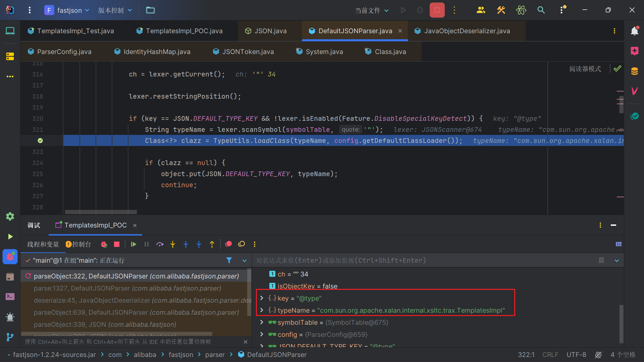
Task: Toggle Mute Breakpoints icon
Action: click(241, 244)
